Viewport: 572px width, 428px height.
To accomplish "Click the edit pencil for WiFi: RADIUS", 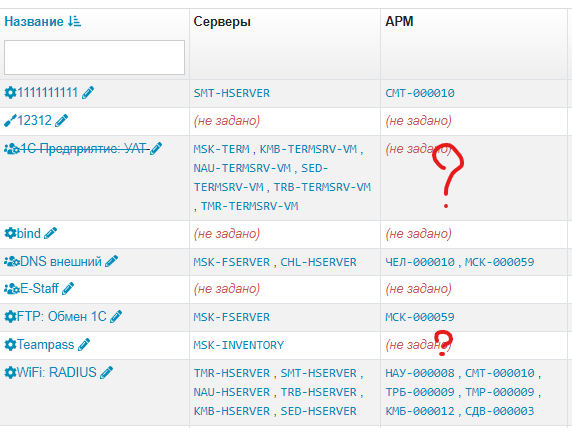I will tap(107, 373).
